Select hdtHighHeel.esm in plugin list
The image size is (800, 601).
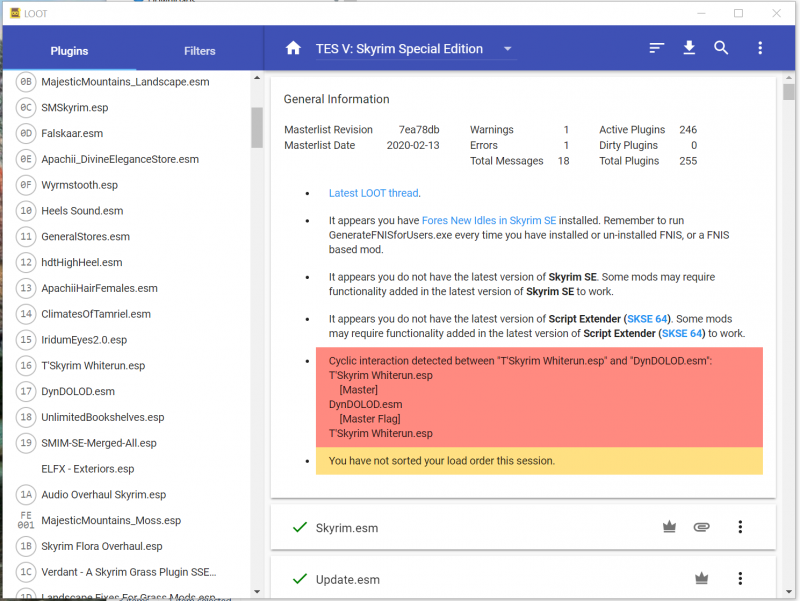(82, 262)
